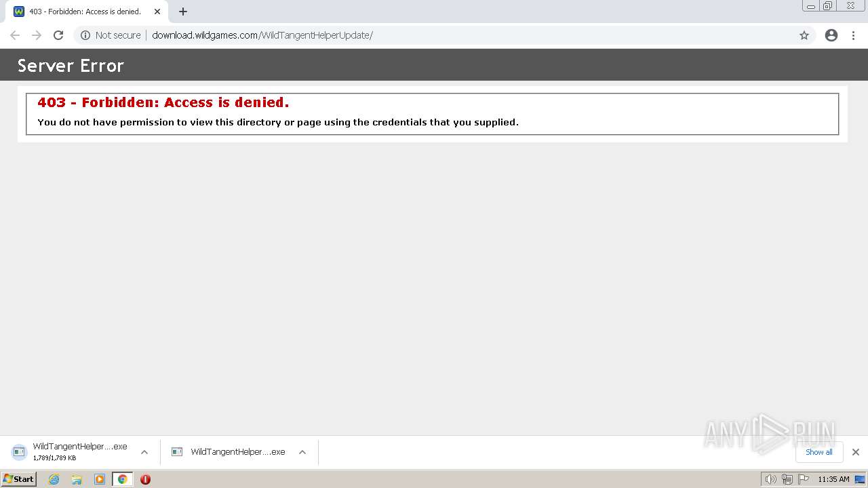View site information for Not secure
Screen dimensions: 868x488
111,35
